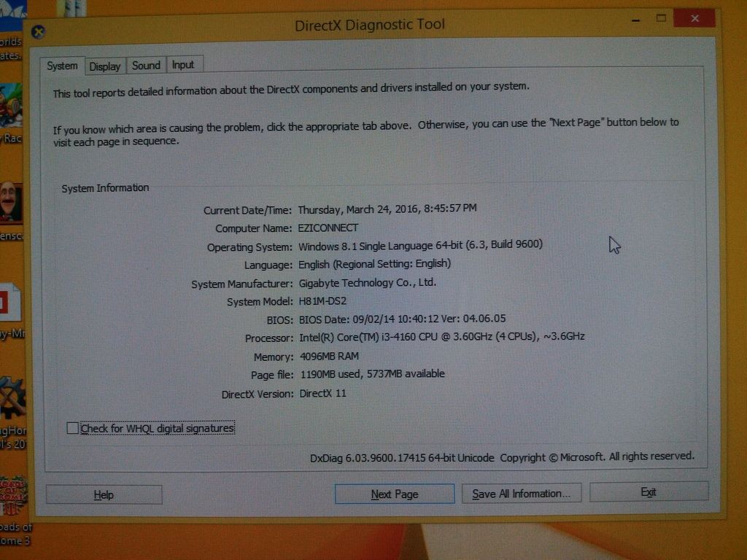This screenshot has width=747, height=560.
Task: Click the BIOS Date value text
Action: [x=403, y=319]
